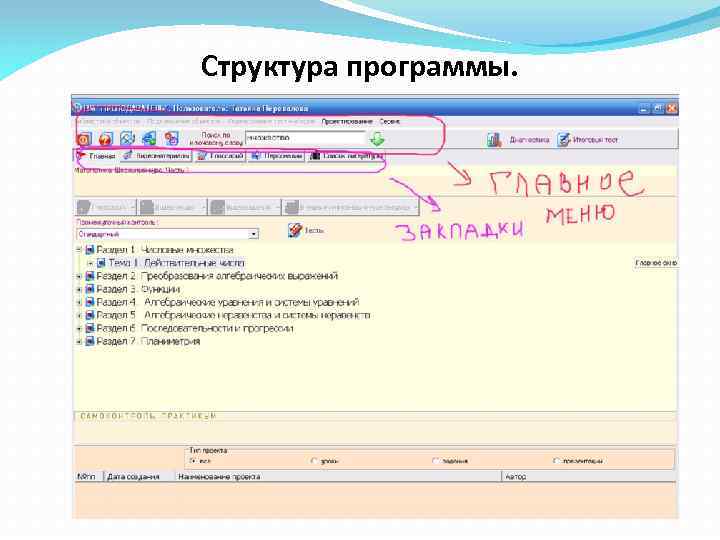
Task: Click the Диагностика bar chart icon
Action: pyautogui.click(x=494, y=140)
